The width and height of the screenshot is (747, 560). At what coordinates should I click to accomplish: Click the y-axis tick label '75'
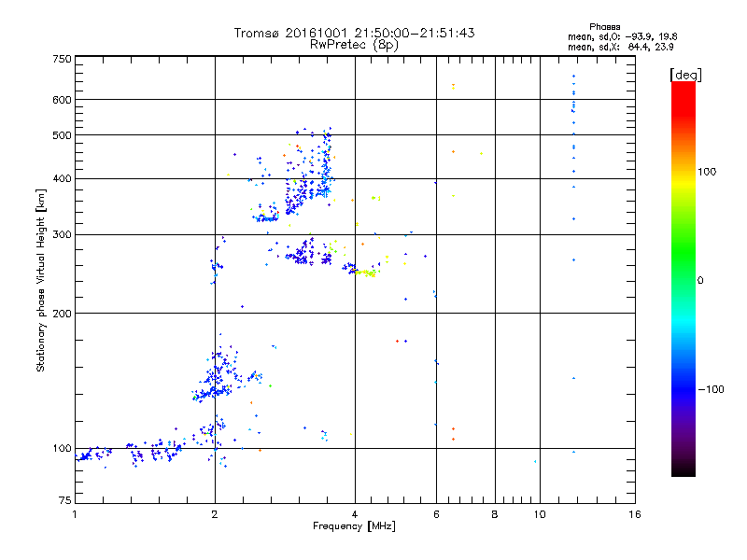click(x=65, y=500)
